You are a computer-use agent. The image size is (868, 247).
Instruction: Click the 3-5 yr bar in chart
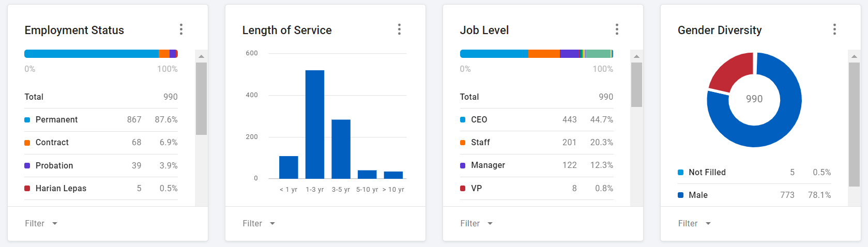coord(341,149)
